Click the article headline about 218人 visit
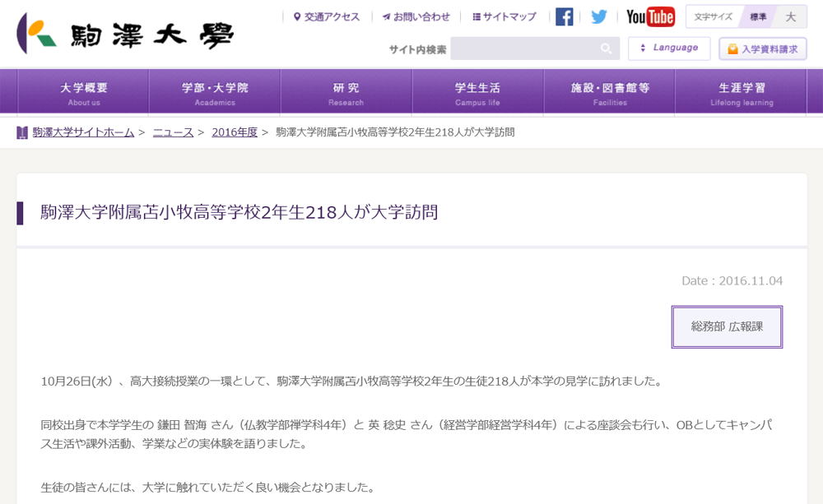 click(239, 212)
